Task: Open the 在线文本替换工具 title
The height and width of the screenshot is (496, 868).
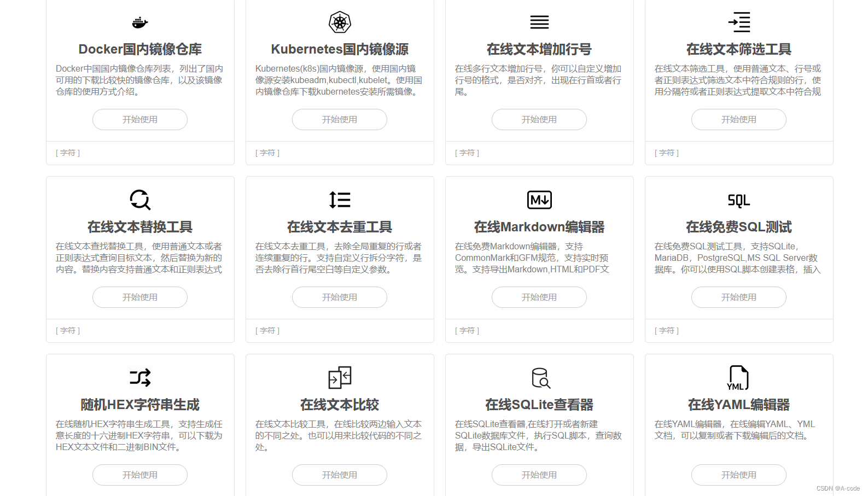Action: point(140,227)
